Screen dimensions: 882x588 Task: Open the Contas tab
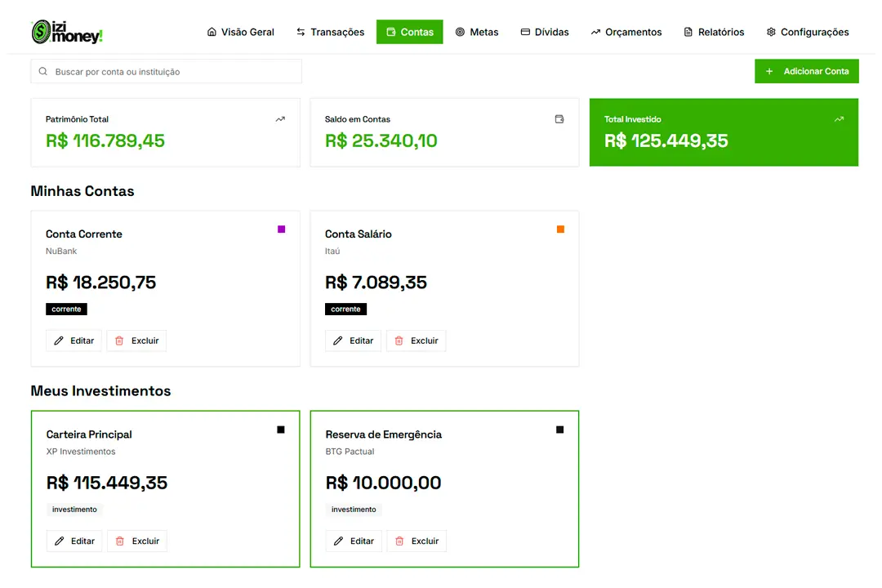tap(409, 32)
